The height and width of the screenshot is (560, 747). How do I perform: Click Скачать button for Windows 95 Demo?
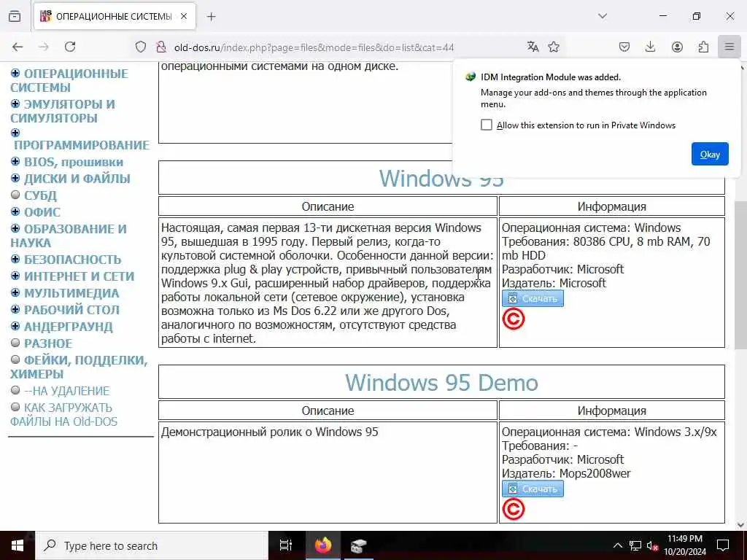coord(533,489)
